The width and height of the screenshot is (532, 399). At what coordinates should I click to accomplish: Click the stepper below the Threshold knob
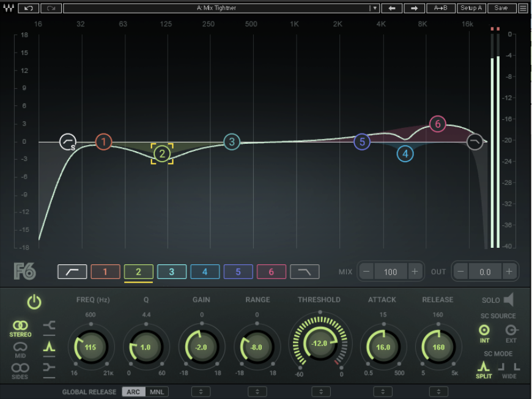(320, 392)
